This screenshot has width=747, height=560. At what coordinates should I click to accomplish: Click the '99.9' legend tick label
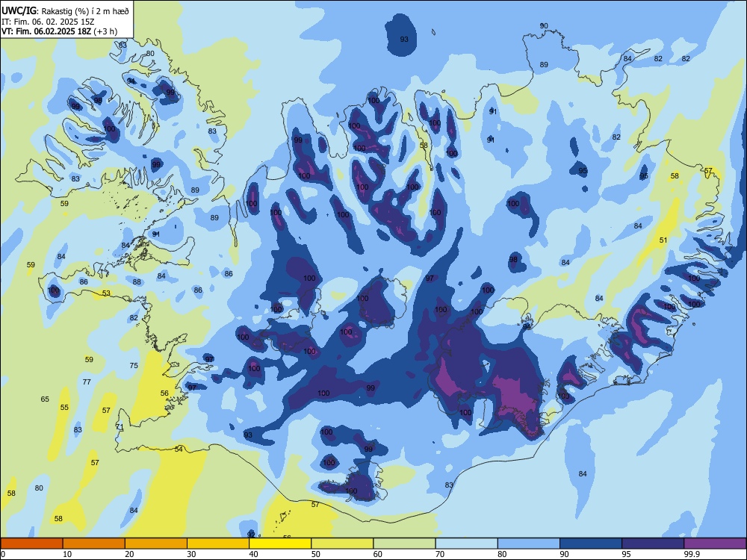[692, 554]
